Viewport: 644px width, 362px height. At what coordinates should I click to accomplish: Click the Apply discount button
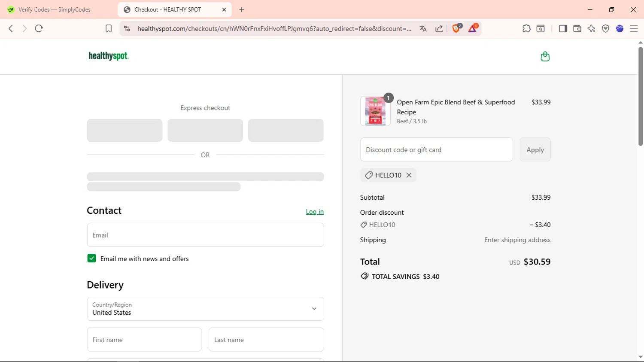point(535,149)
